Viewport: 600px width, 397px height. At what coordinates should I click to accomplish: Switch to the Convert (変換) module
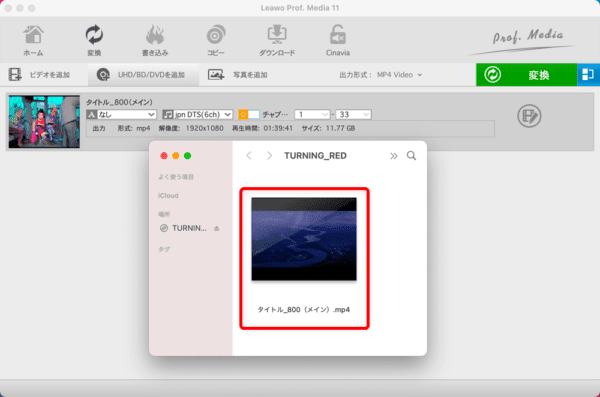click(94, 41)
